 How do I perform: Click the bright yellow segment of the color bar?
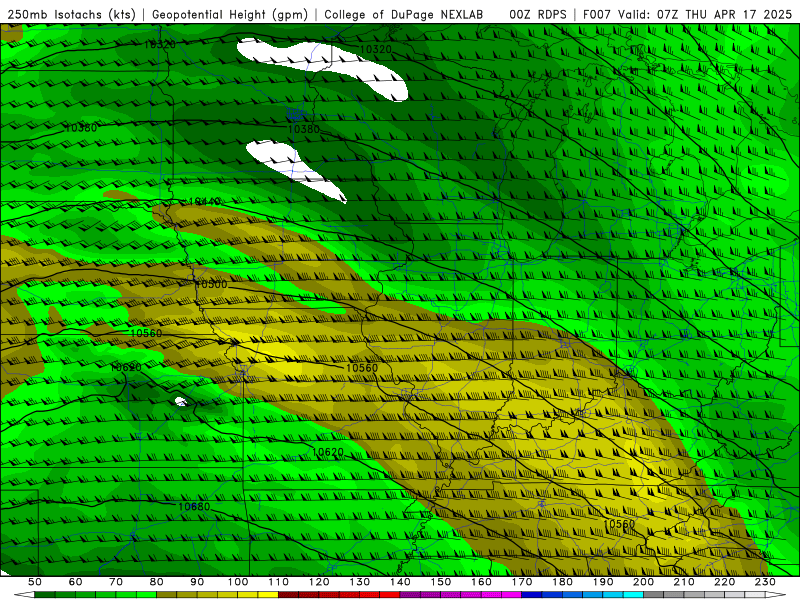tap(268, 595)
